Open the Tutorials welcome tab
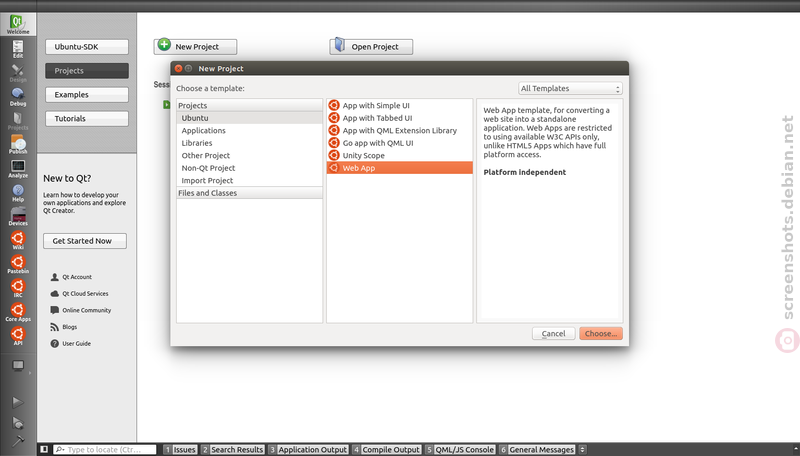 pyautogui.click(x=87, y=119)
